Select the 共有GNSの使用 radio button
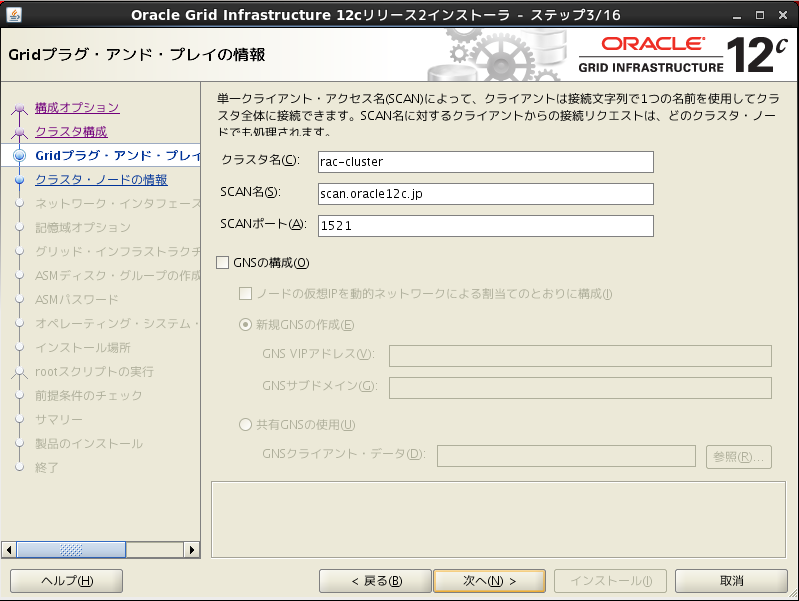 tap(246, 425)
